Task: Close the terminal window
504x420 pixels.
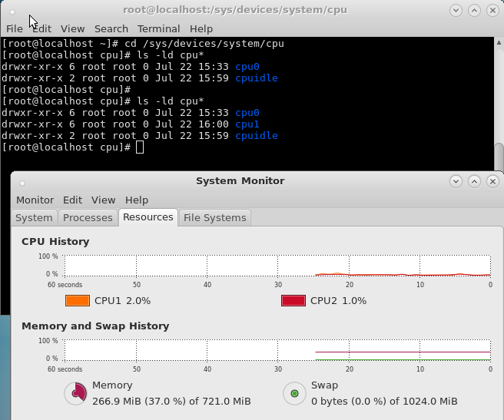Action: tap(492, 10)
